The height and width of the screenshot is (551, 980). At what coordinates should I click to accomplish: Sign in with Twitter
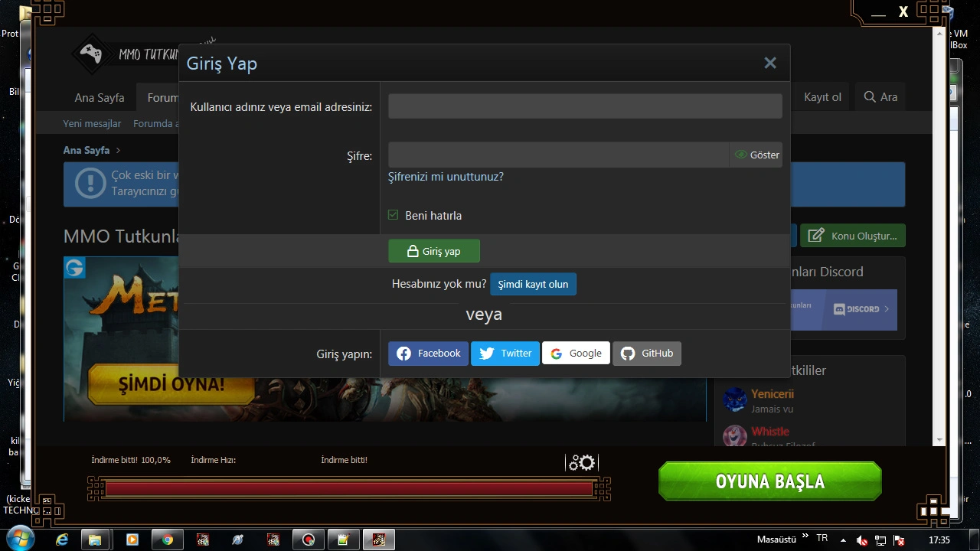coord(505,354)
